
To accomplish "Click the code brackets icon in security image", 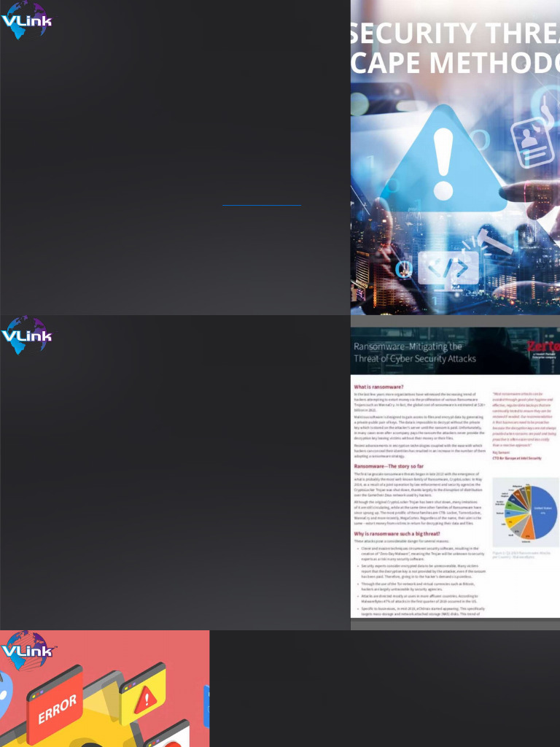I will coord(448,268).
